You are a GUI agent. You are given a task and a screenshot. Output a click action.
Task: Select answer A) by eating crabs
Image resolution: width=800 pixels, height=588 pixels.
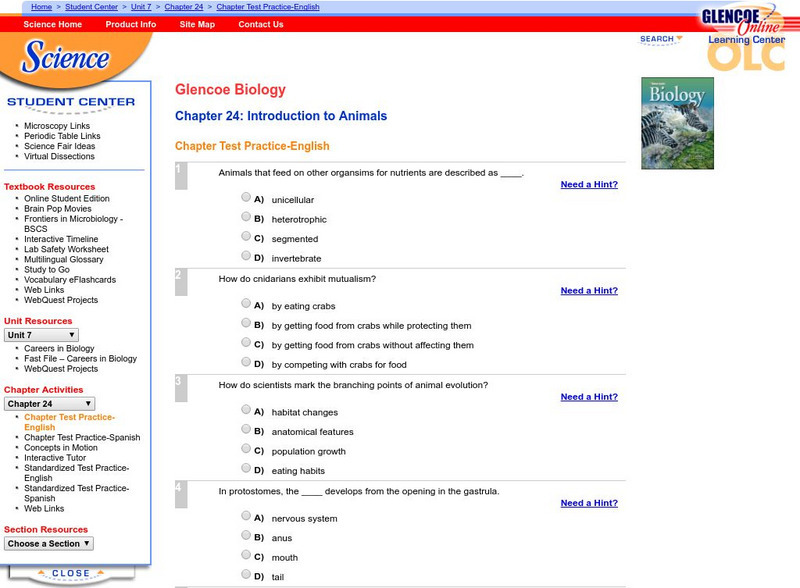pos(245,304)
